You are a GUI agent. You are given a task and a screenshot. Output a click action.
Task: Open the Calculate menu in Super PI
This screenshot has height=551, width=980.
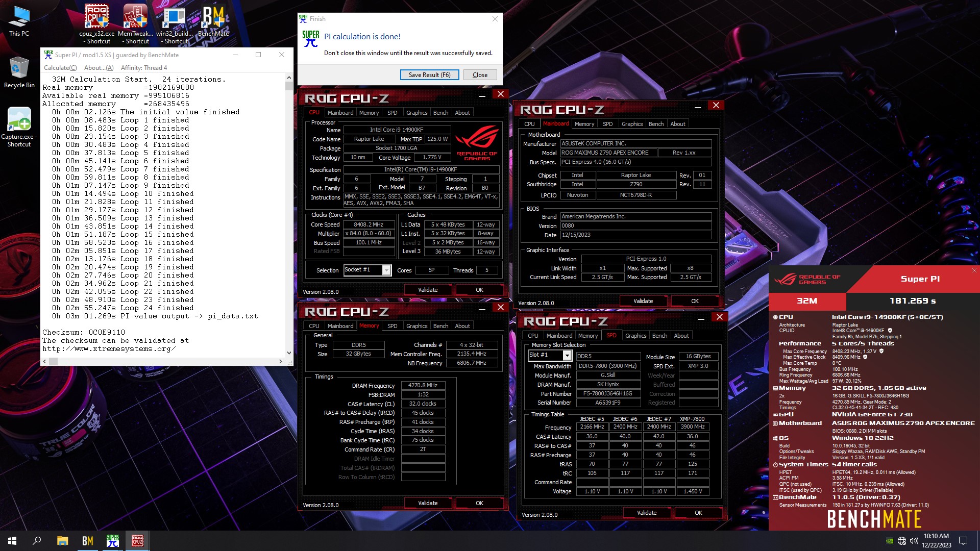click(60, 68)
